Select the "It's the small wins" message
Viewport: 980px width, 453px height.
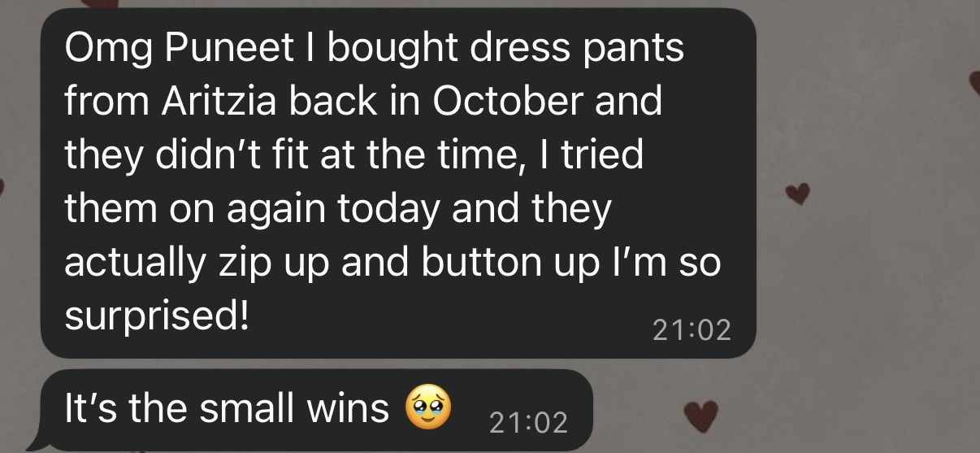[x=317, y=409]
